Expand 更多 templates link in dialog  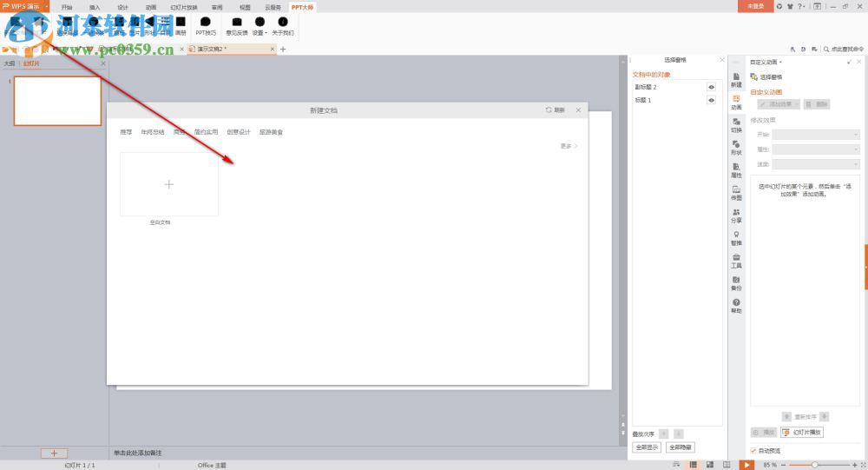tap(569, 146)
